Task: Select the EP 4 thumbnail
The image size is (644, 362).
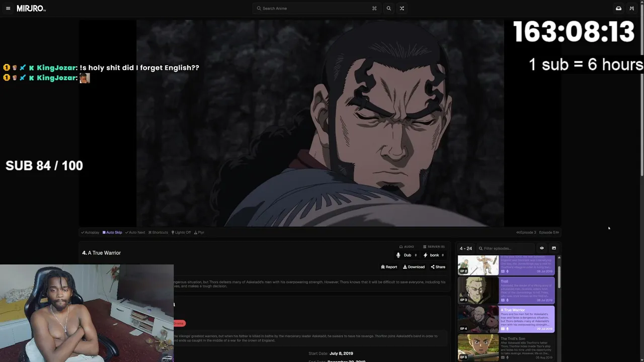Action: coord(478,319)
